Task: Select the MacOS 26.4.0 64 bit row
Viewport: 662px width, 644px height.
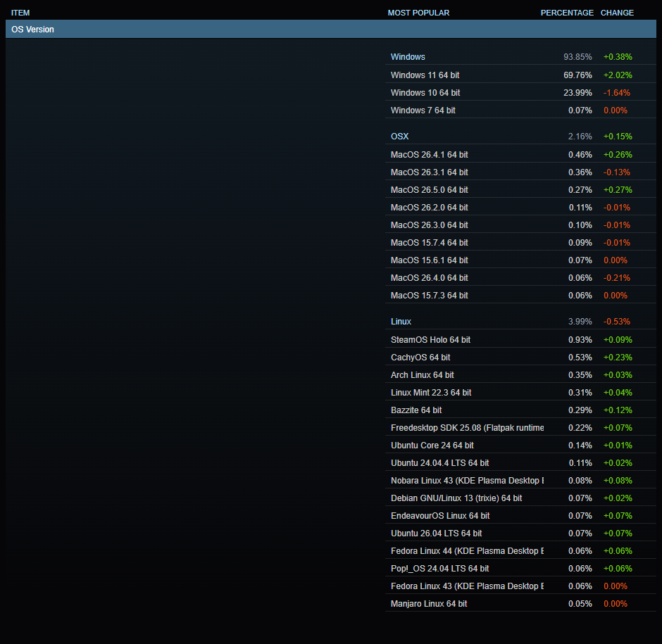Action: 520,278
